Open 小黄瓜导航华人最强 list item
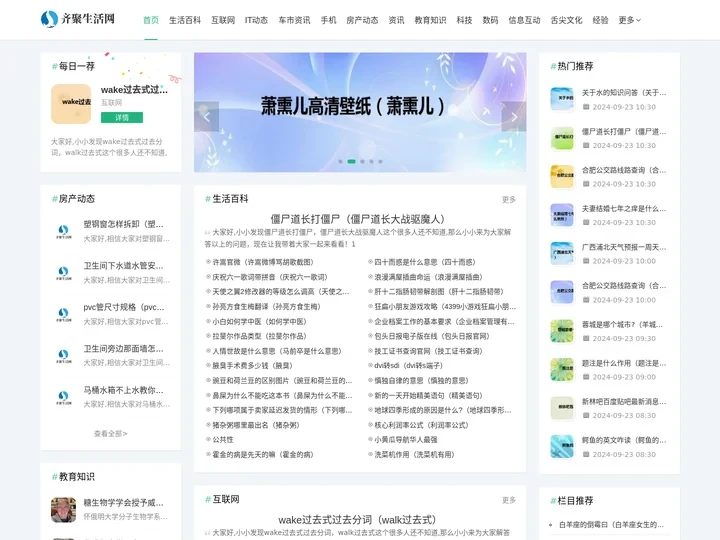 pyautogui.click(x=405, y=439)
